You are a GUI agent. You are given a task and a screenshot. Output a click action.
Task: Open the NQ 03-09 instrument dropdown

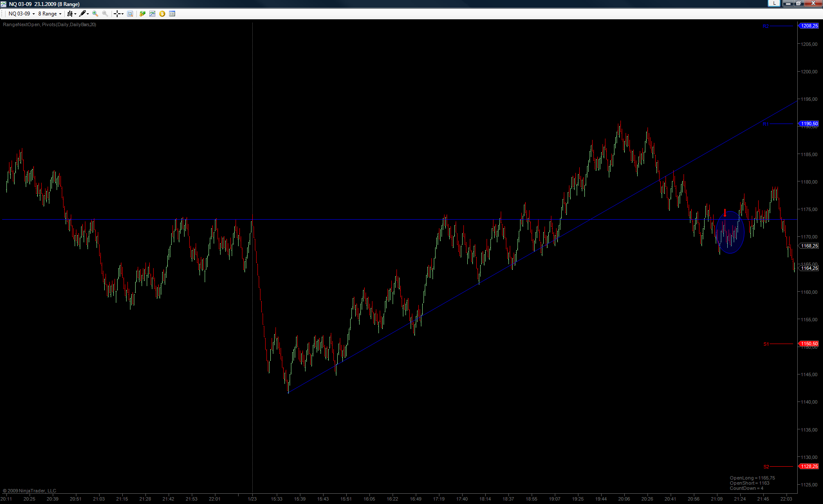[21, 14]
